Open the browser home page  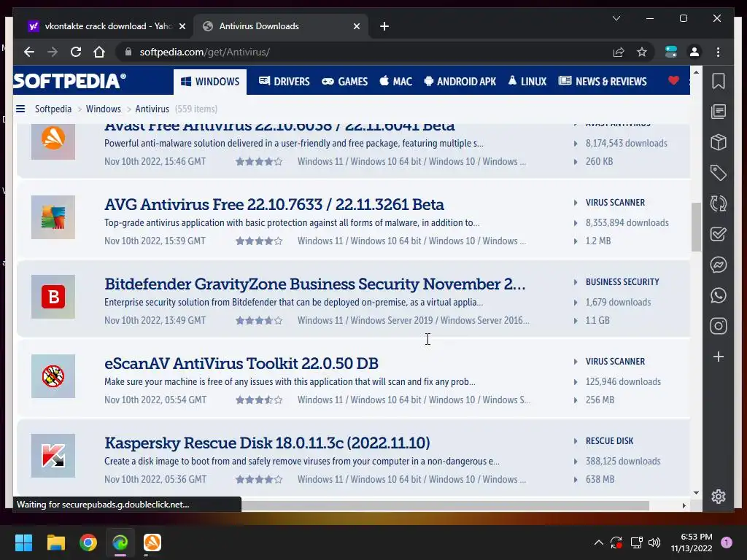99,52
